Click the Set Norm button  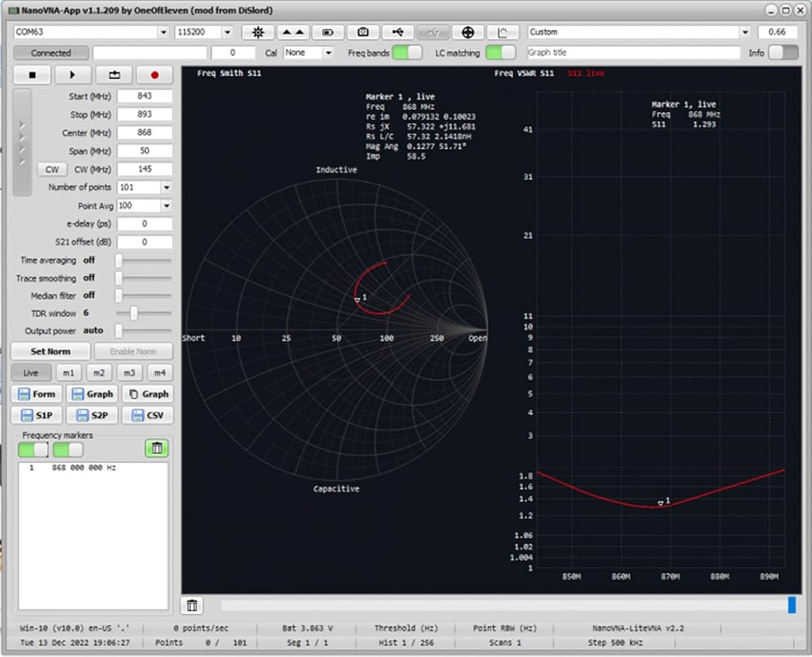[50, 352]
